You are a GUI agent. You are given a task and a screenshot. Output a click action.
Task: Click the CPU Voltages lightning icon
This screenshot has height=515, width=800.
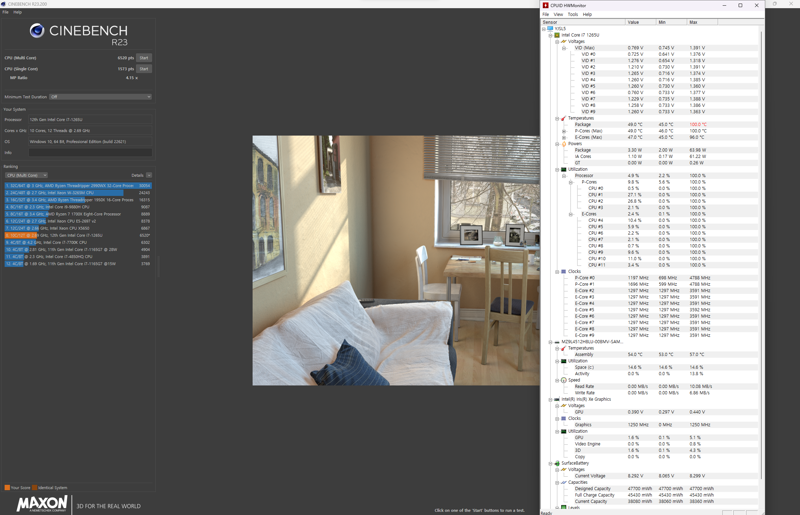(564, 41)
